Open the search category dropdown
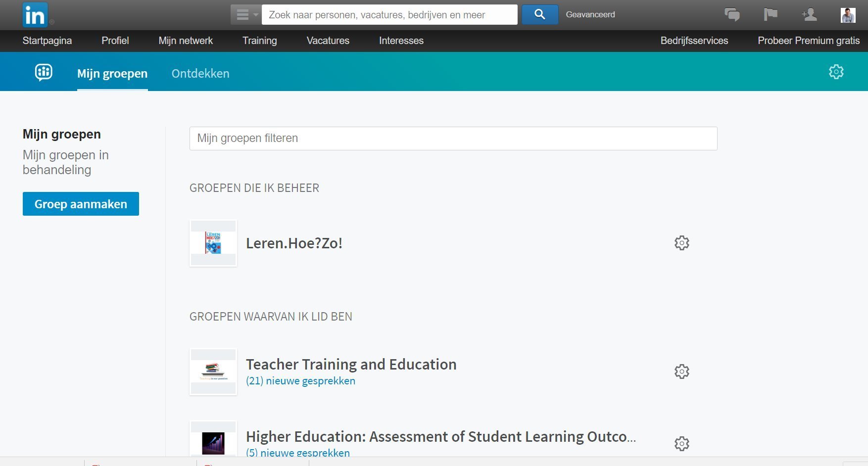Screen dimensions: 868x466 pyautogui.click(x=246, y=15)
